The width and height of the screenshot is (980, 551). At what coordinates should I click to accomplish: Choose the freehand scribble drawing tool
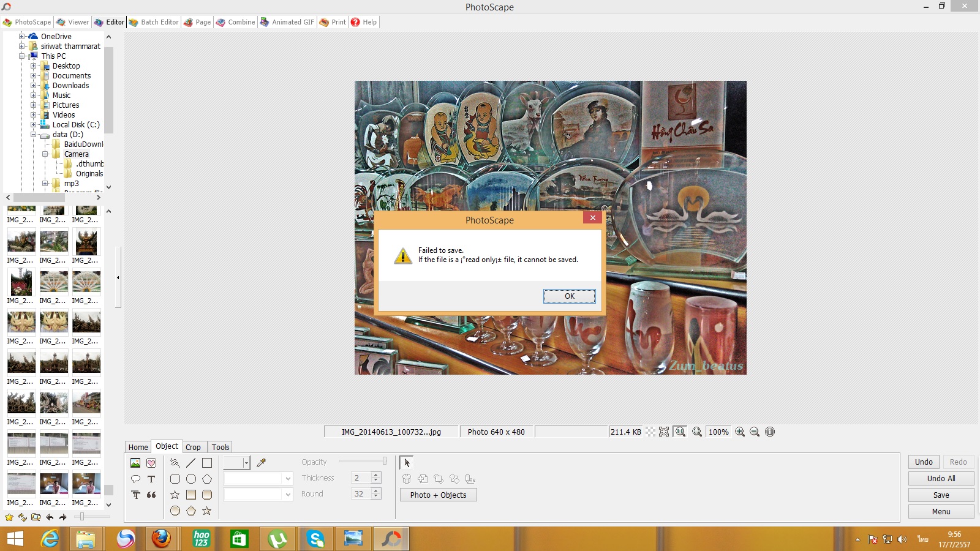(175, 463)
